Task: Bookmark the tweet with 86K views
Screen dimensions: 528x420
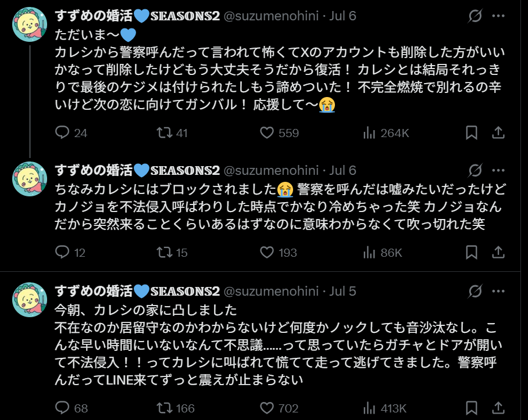Action: 472,253
